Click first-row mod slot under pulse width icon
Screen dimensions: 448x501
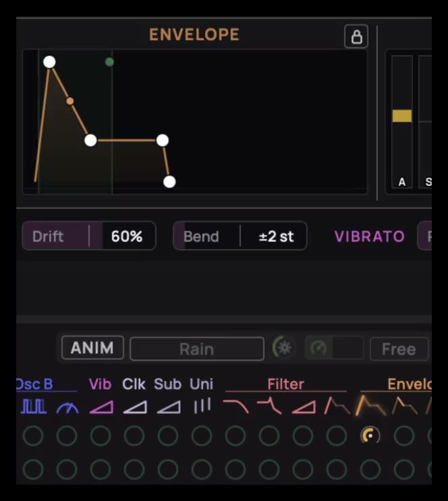pos(33,436)
